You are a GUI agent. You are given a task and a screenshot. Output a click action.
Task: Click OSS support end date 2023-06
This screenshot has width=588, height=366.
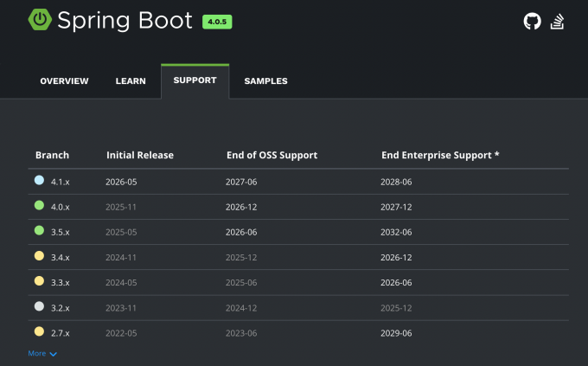241,333
